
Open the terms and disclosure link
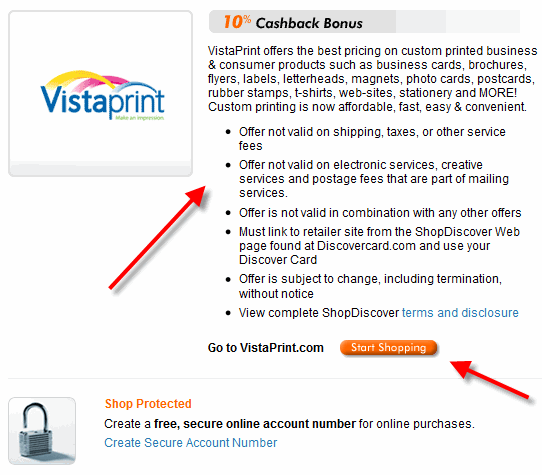(x=460, y=313)
